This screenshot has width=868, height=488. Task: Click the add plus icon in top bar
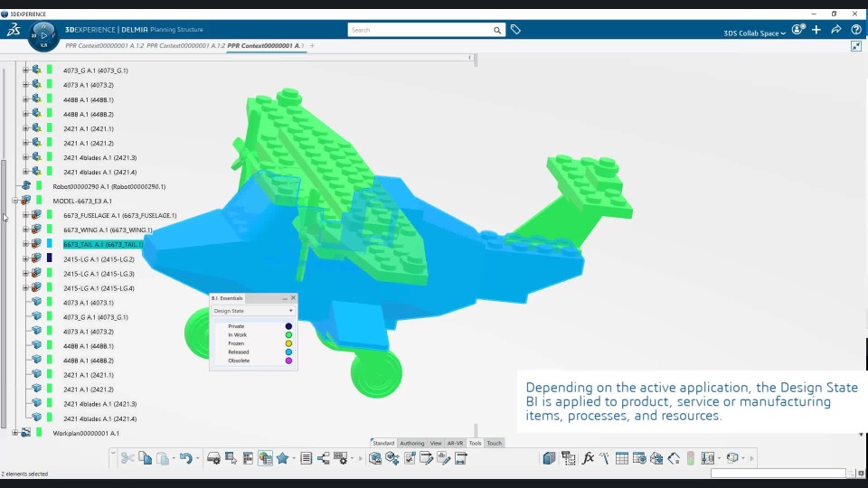click(x=816, y=30)
